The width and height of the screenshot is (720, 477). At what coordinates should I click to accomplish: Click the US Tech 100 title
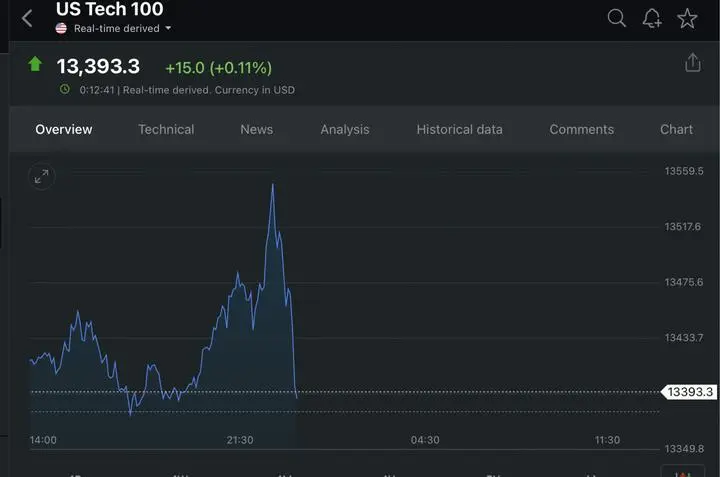(x=109, y=9)
